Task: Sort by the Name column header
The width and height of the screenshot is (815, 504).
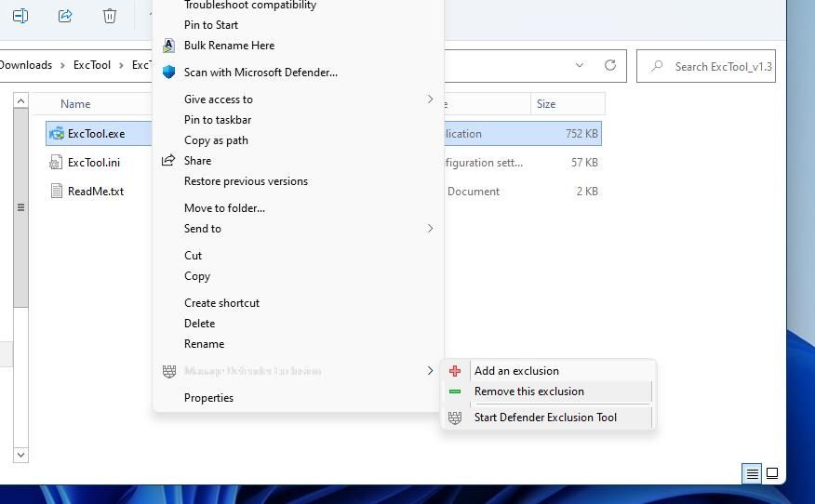Action: tap(75, 104)
